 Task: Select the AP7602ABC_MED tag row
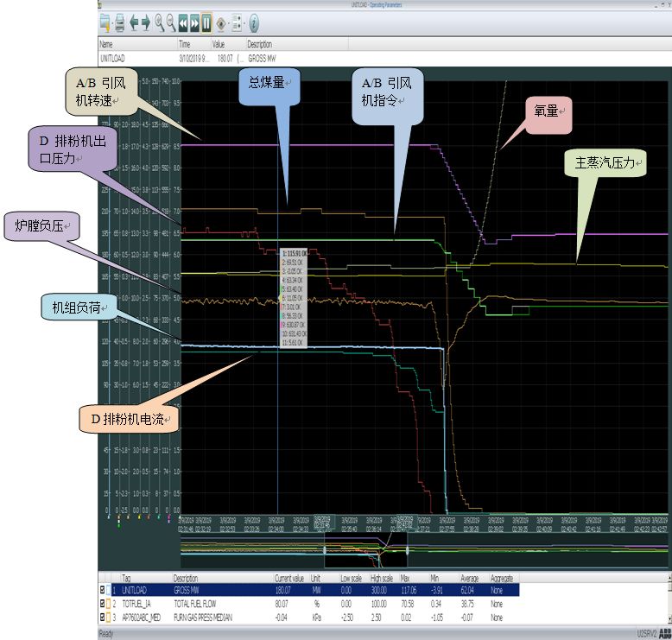pyautogui.click(x=309, y=618)
